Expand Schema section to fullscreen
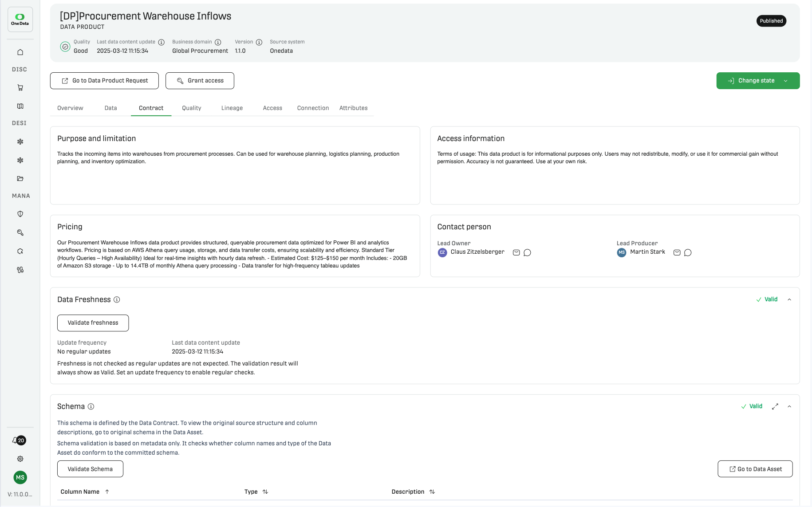 click(x=775, y=406)
